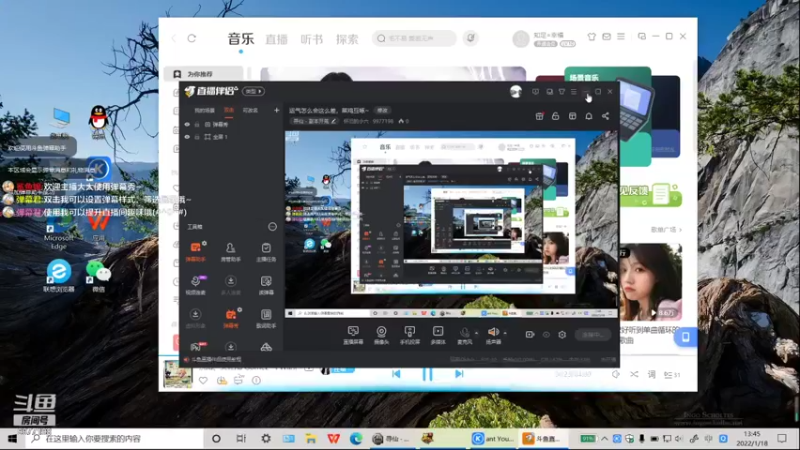Click 修改 button beside stream title
The height and width of the screenshot is (450, 800).
coord(382,110)
